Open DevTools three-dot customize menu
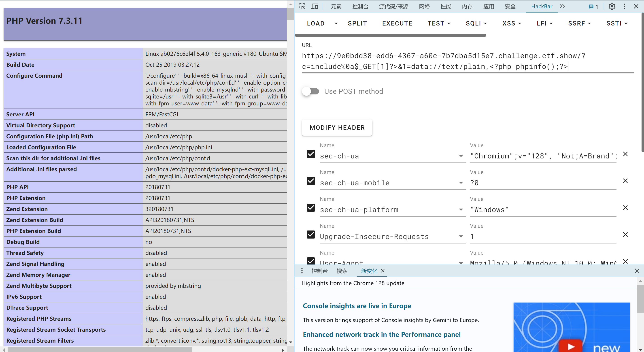Screen dimensions: 644x352 pyautogui.click(x=625, y=6)
